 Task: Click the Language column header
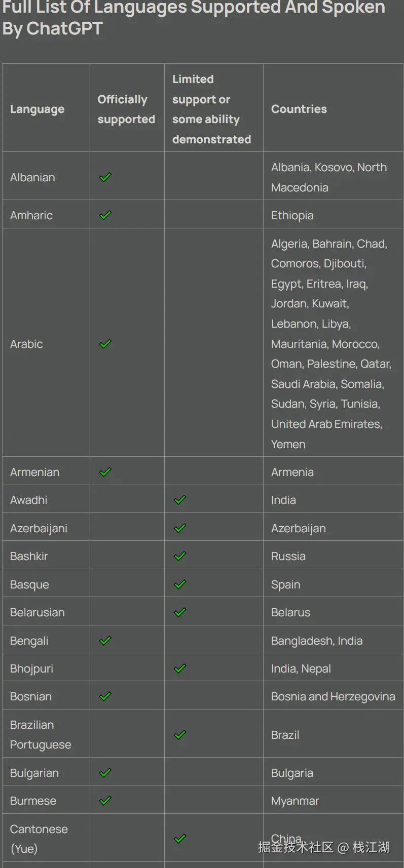click(38, 109)
